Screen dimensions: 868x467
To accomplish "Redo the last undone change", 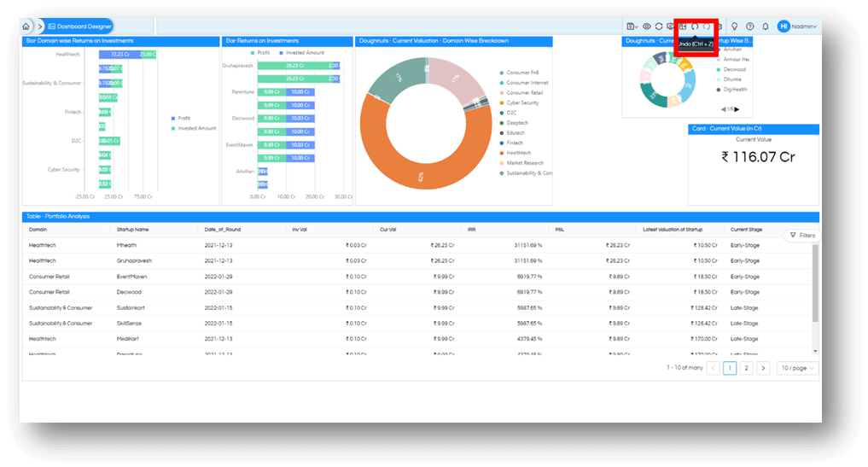I will (707, 26).
